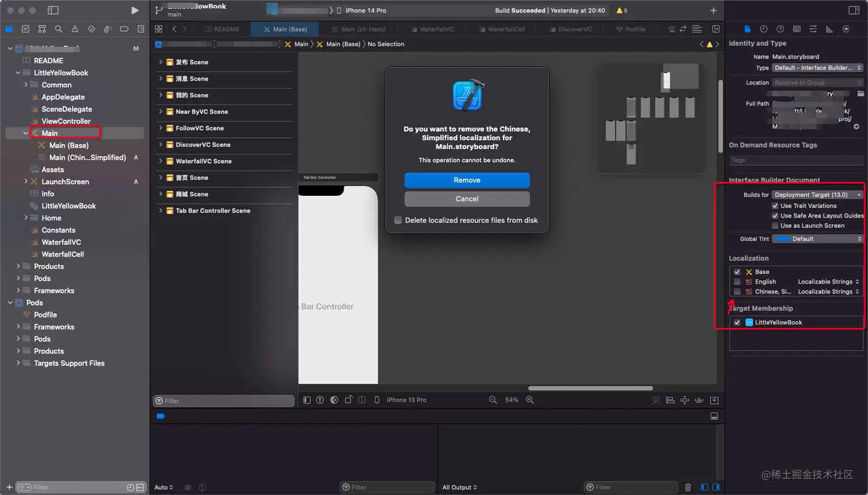The width and height of the screenshot is (868, 495).
Task: Toggle the navigator sidebar panel
Action: (53, 10)
